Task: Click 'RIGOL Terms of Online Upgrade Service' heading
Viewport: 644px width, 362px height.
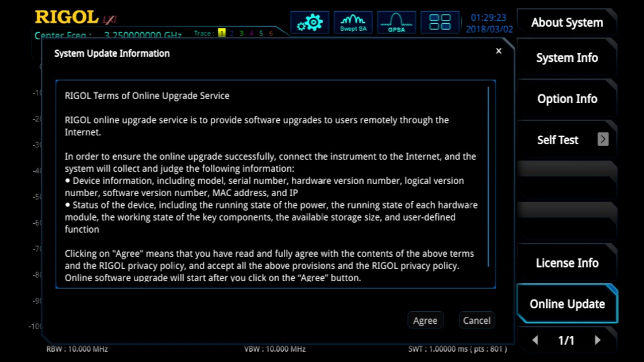Action: [147, 96]
